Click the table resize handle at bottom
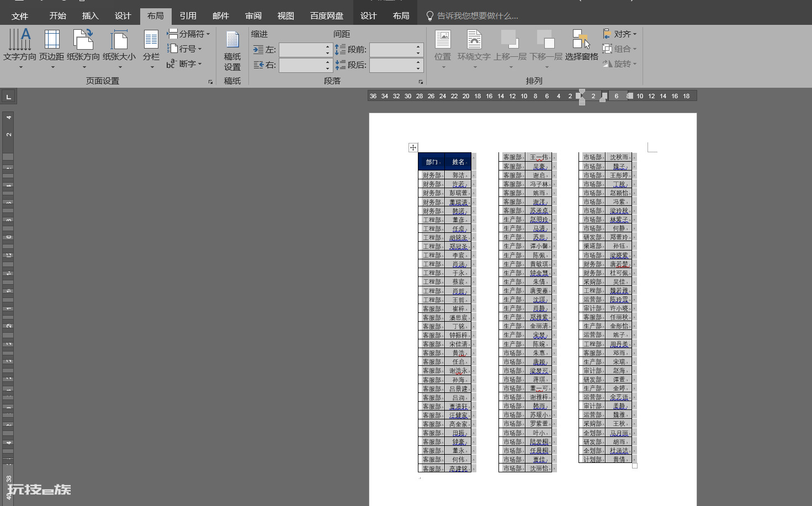 point(635,466)
